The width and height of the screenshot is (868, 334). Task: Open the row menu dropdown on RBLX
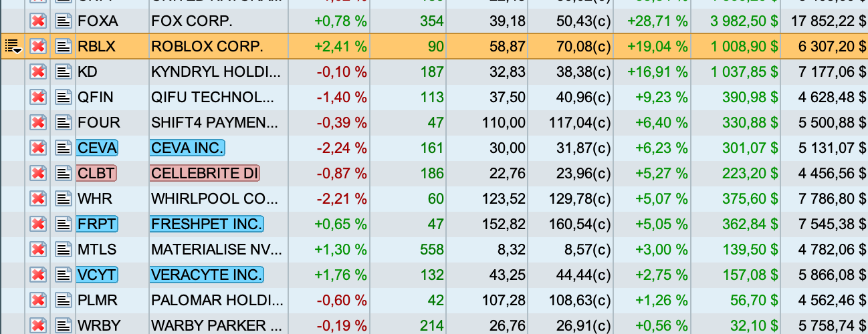[x=13, y=47]
